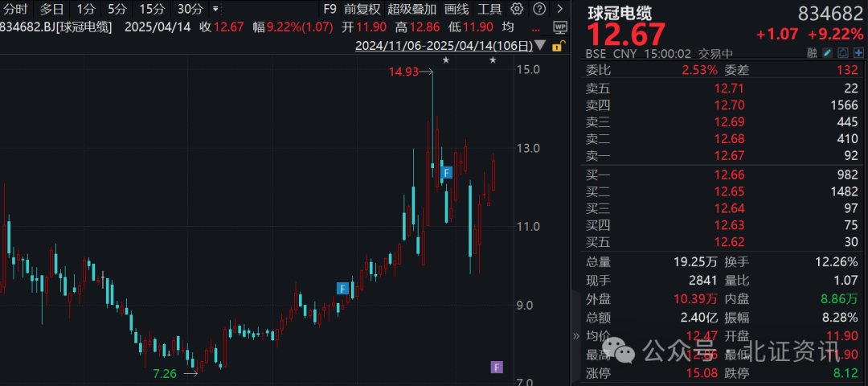Open the timeframe dropdown arrow after 30分
Image resolution: width=868 pixels, height=386 pixels.
(x=215, y=9)
